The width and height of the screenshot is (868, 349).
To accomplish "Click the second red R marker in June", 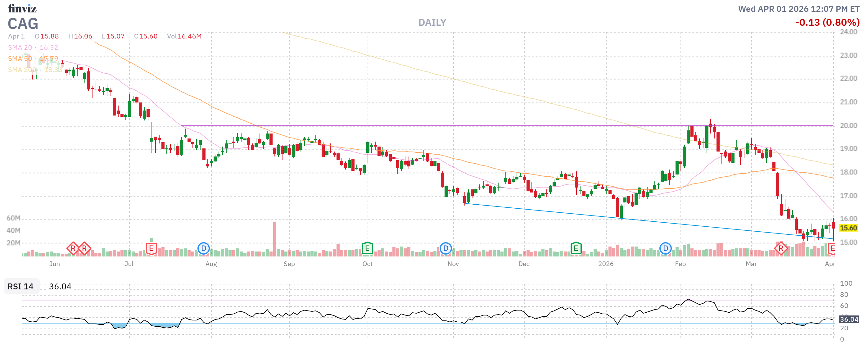I will [x=84, y=249].
